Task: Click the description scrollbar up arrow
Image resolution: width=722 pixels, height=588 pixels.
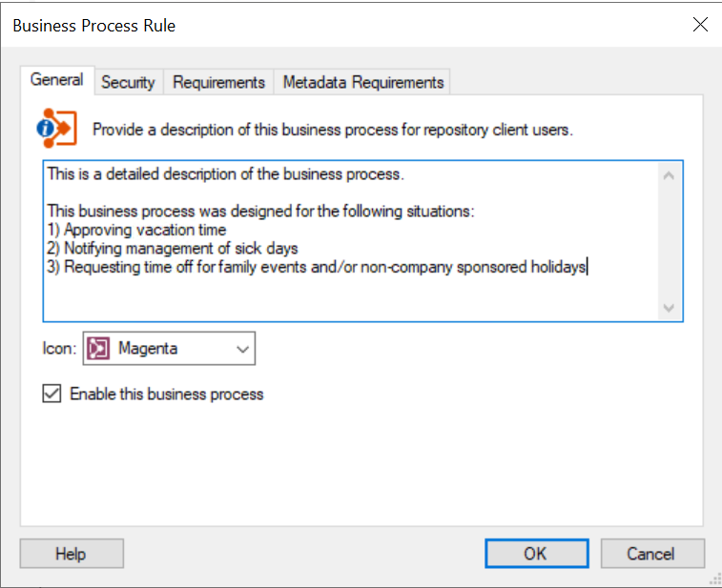Action: coord(669,175)
